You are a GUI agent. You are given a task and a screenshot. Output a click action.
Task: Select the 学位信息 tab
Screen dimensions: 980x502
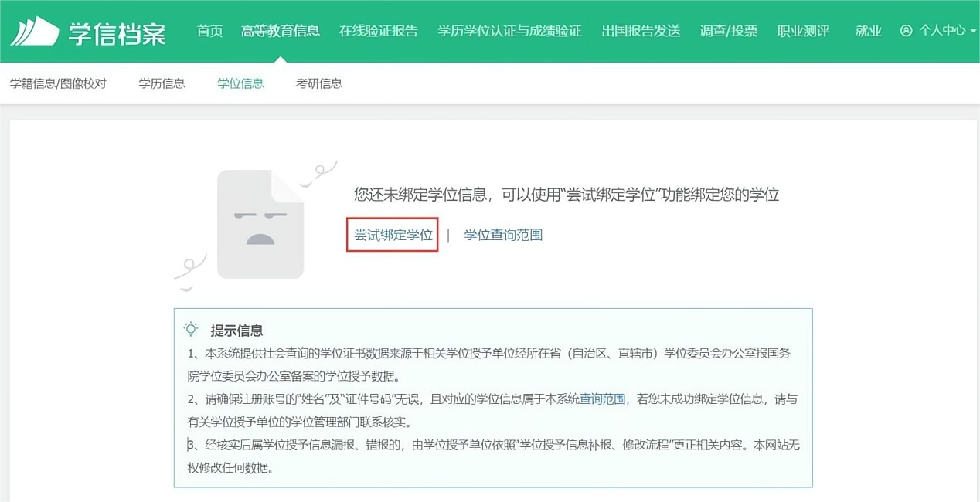[241, 83]
